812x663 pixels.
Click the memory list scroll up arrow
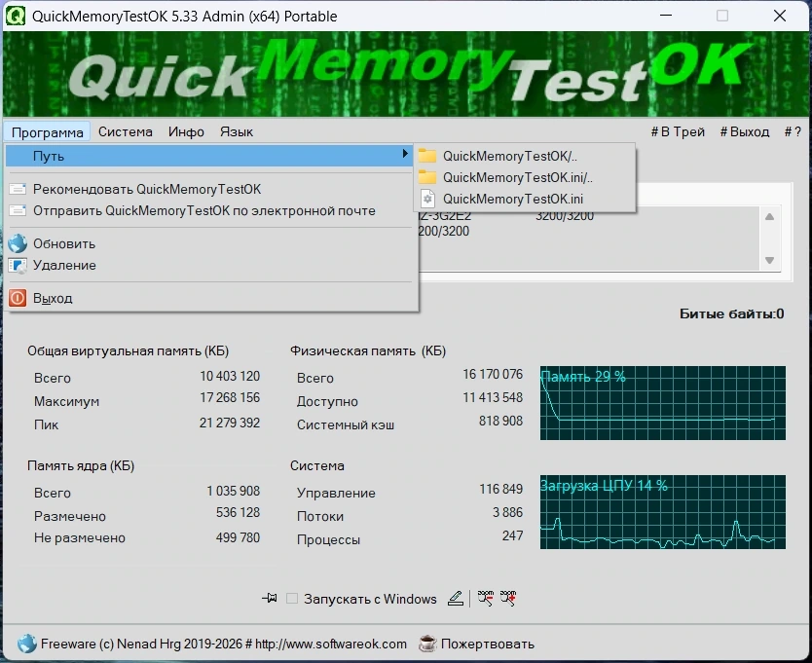(x=769, y=216)
